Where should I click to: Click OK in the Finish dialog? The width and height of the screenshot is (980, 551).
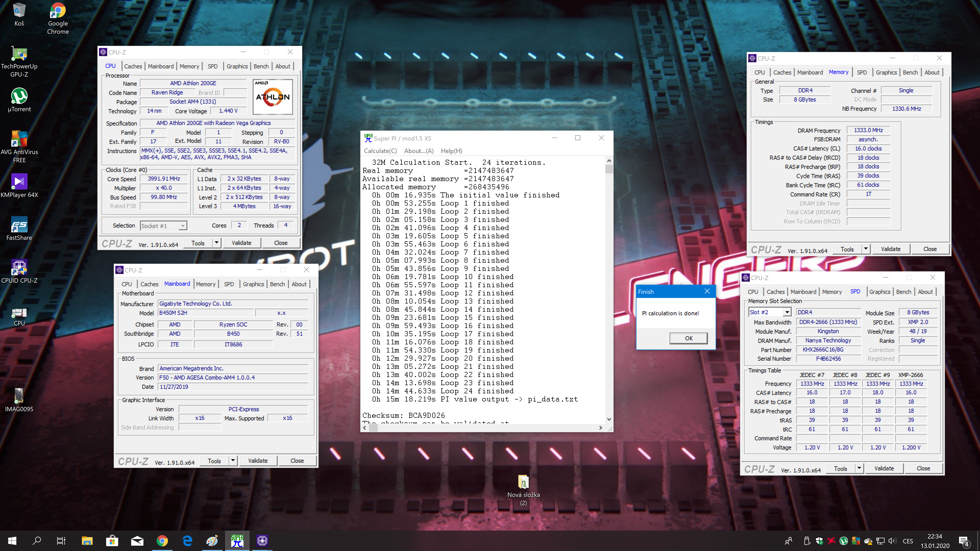click(689, 338)
